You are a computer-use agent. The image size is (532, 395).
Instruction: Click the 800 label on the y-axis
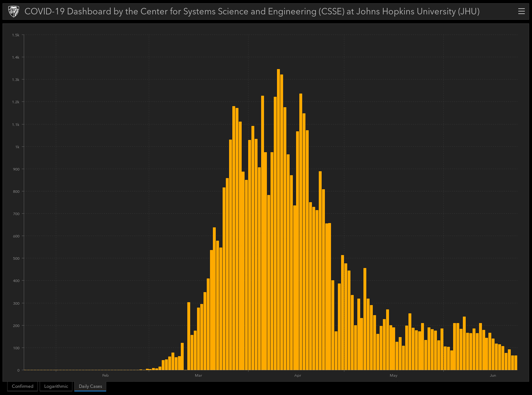coord(16,192)
